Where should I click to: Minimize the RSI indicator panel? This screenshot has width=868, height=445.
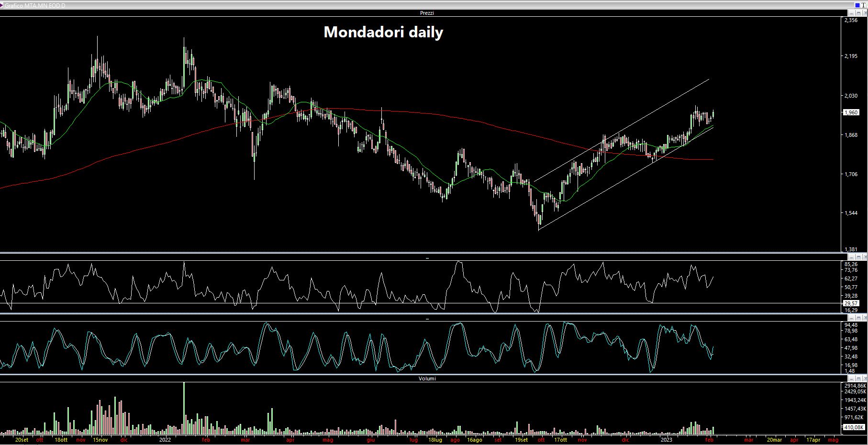click(851, 257)
